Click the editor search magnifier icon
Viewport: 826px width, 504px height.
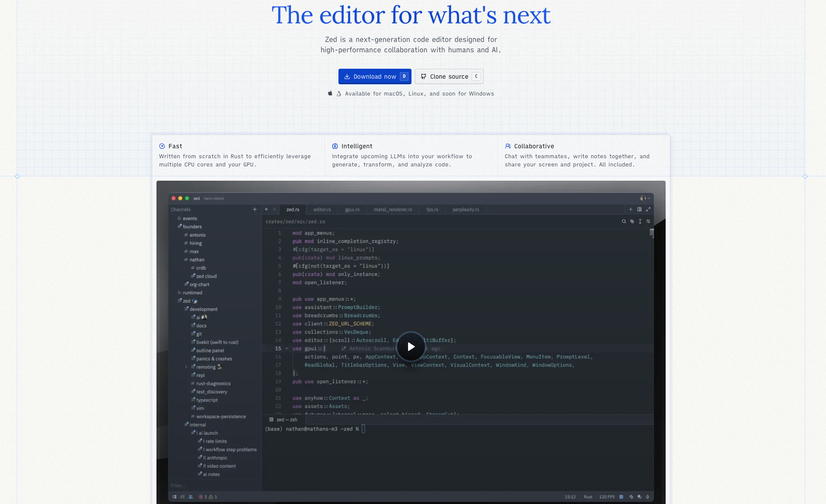click(624, 221)
